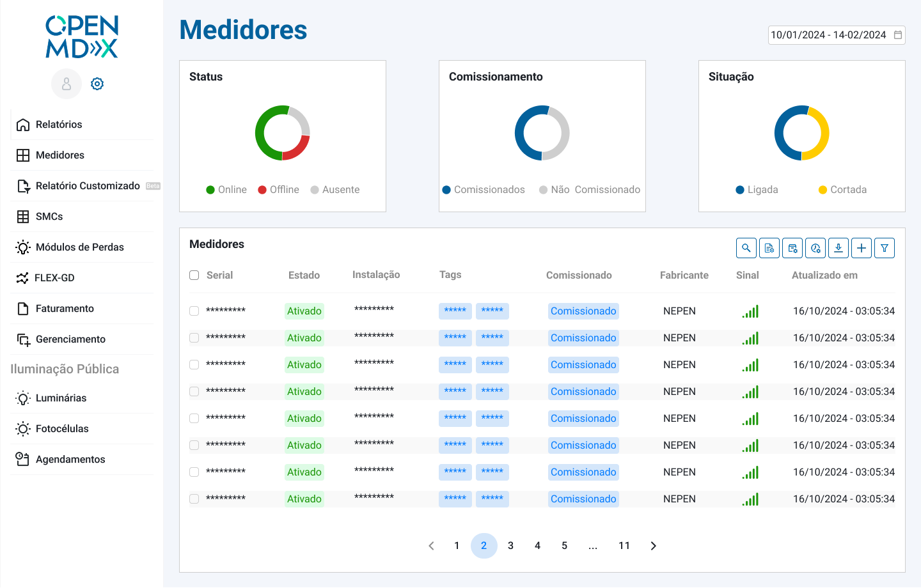Image resolution: width=921 pixels, height=588 pixels.
Task: Jump to page 11 in pagination
Action: click(x=624, y=546)
